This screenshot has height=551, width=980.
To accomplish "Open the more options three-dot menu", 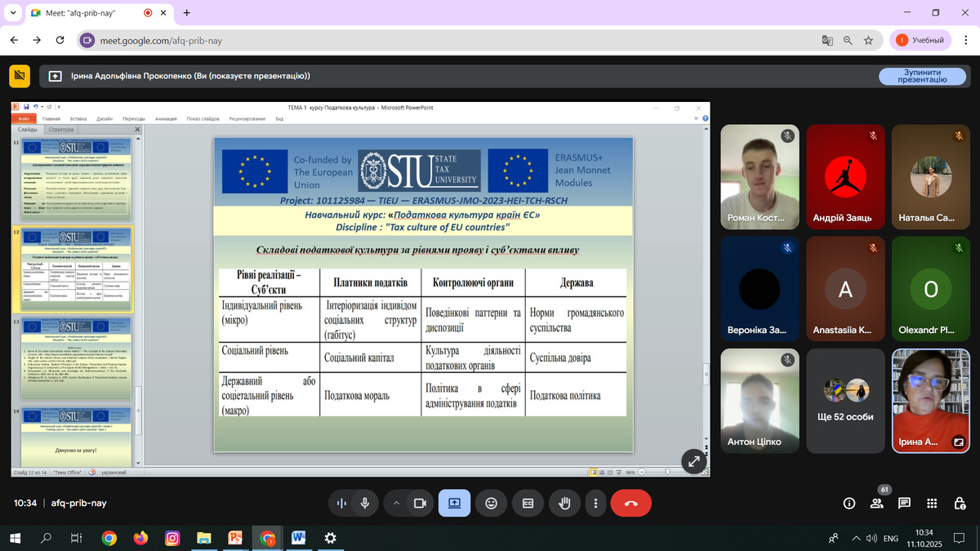I will (596, 504).
